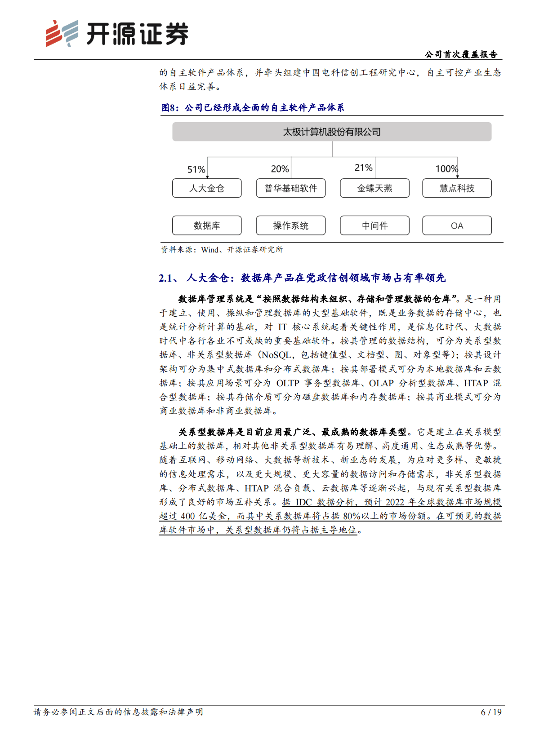The width and height of the screenshot is (535, 756).
Task: Click top paragraph line 体系日益完善
Action: click(x=190, y=86)
